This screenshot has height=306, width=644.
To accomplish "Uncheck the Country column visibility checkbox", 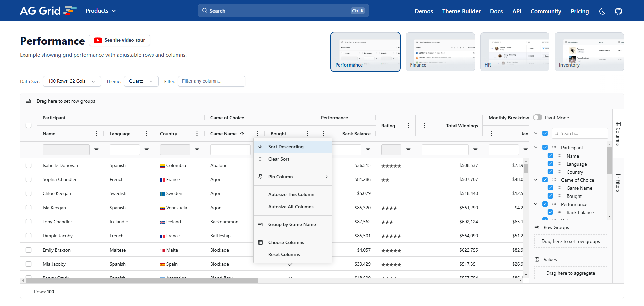I will click(x=550, y=172).
